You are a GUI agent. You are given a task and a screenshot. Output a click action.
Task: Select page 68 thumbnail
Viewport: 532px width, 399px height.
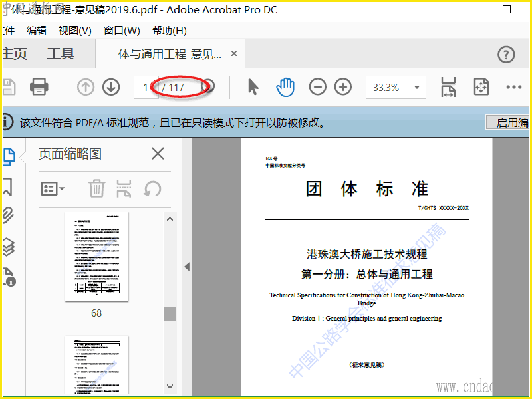pos(96,257)
